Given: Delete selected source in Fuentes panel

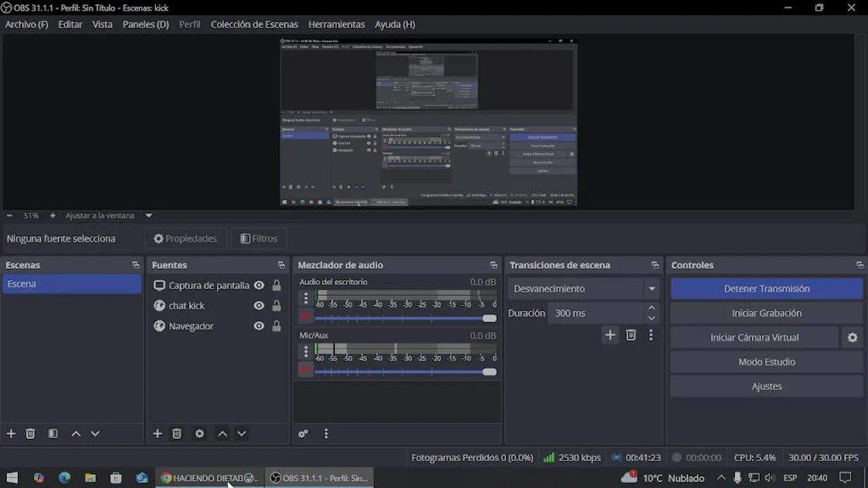Looking at the screenshot, I should click(177, 434).
